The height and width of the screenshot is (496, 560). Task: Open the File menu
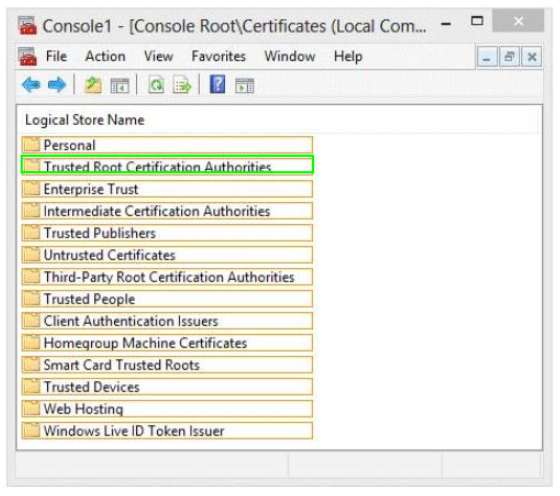pyautogui.click(x=56, y=56)
